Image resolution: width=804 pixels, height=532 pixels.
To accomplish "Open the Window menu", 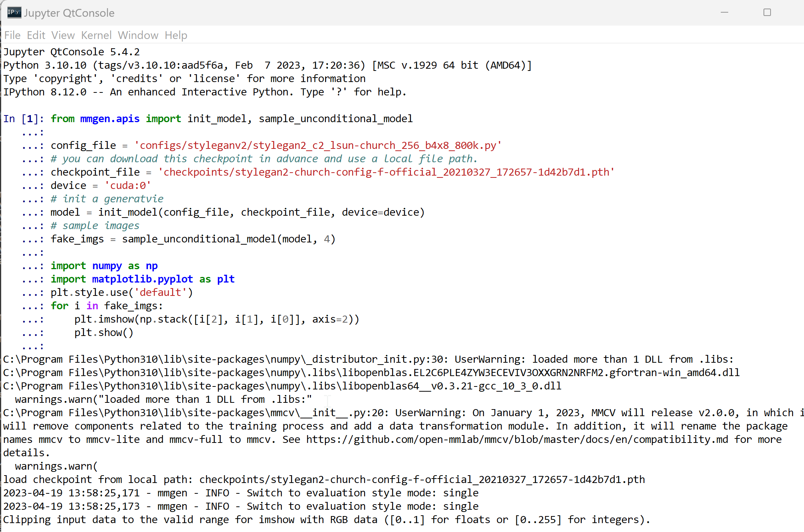I will coord(137,36).
